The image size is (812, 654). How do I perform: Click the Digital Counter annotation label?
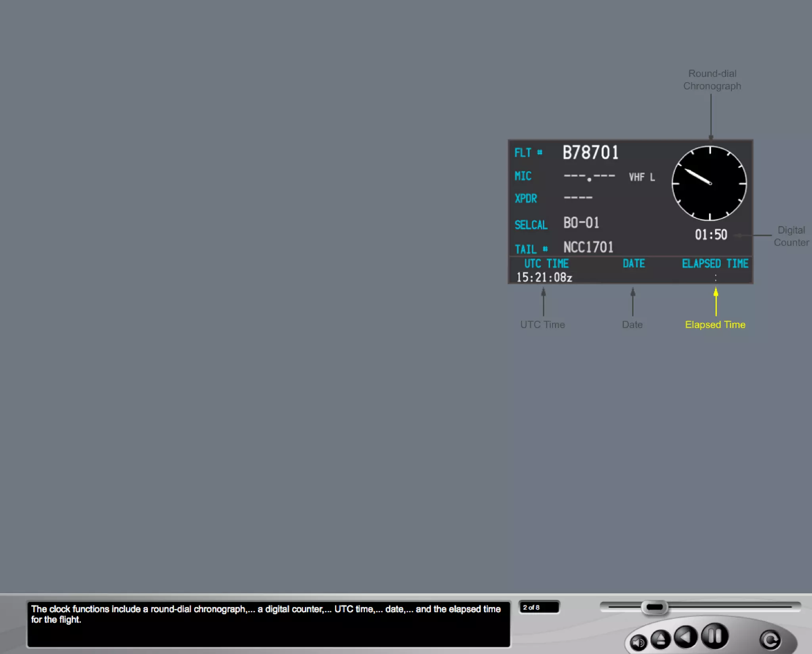[x=791, y=236]
